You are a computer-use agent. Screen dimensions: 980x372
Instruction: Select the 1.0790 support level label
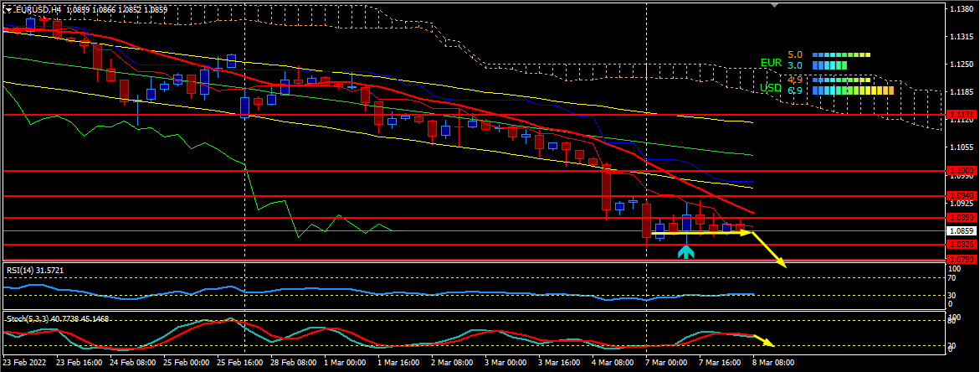point(960,260)
